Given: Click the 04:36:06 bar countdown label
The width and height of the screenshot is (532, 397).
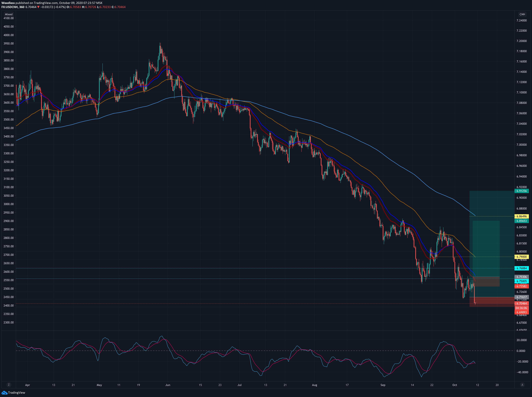Looking at the screenshot, I should [521, 308].
